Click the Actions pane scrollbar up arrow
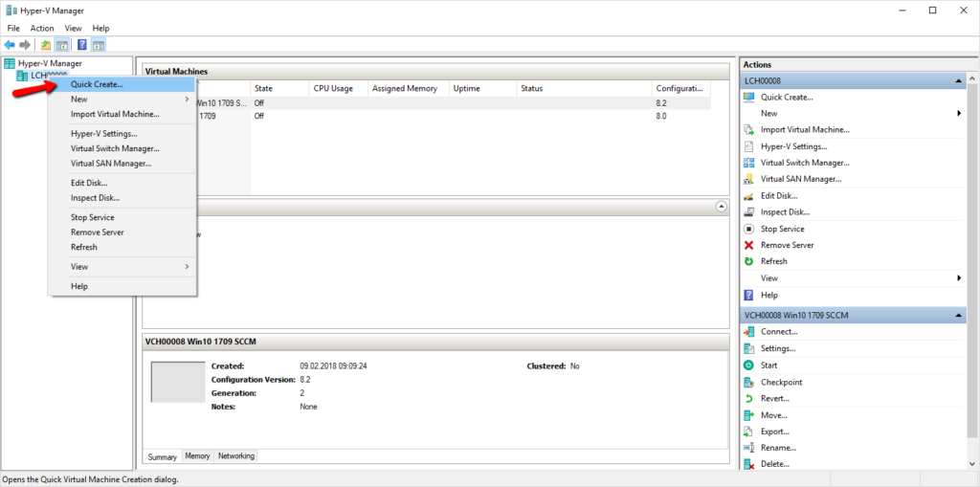The image size is (980, 487). pyautogui.click(x=971, y=79)
